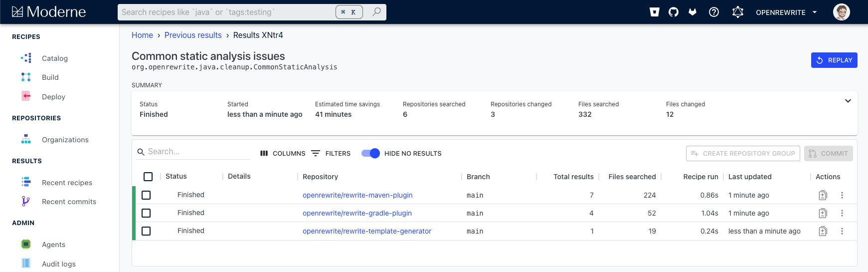Click the Recent commits branch icon

point(26,201)
